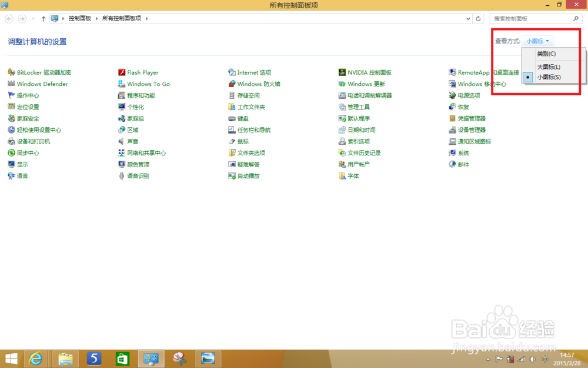Open 文件夹选项 link
Image resolution: width=588 pixels, height=368 pixels.
251,153
